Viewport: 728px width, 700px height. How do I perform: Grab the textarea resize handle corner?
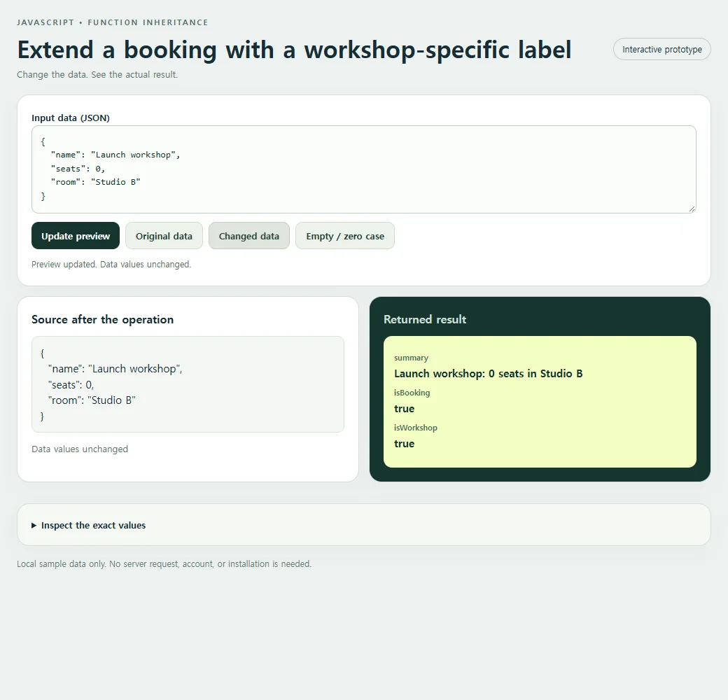coord(692,209)
